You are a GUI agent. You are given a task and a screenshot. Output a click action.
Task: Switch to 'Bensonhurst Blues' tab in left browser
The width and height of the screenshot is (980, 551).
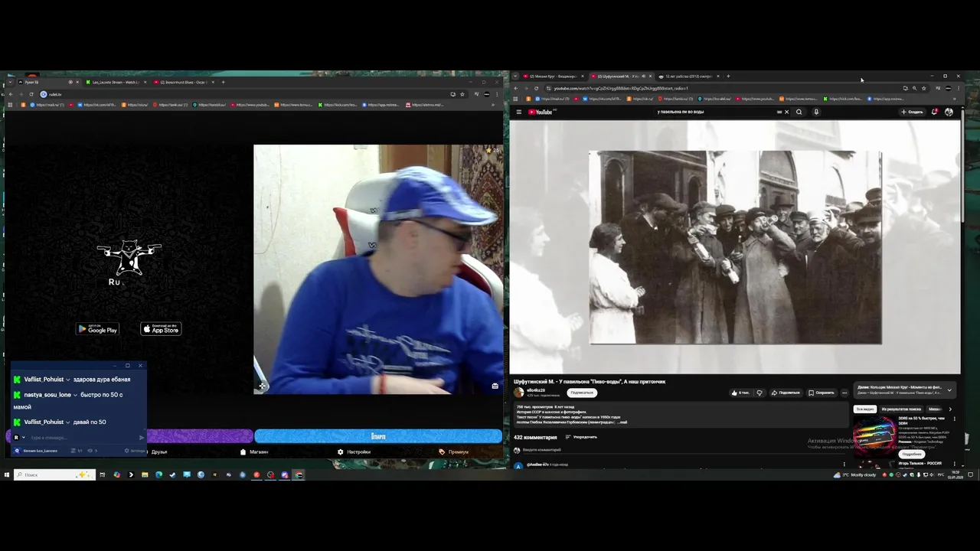pyautogui.click(x=184, y=82)
